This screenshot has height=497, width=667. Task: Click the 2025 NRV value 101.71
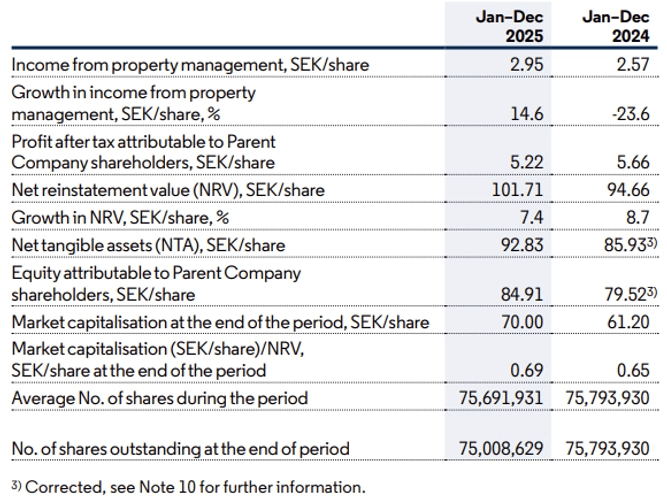tap(519, 190)
